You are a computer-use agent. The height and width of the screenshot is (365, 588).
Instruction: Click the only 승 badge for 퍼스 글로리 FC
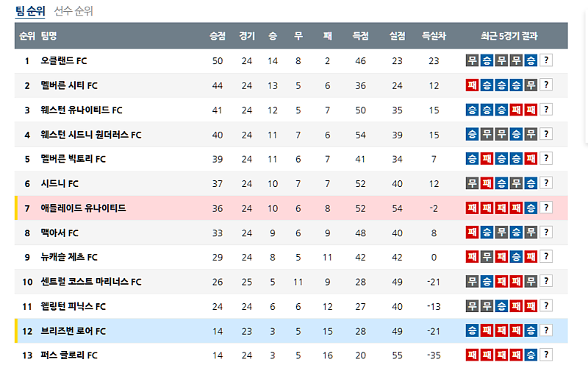pos(531,355)
